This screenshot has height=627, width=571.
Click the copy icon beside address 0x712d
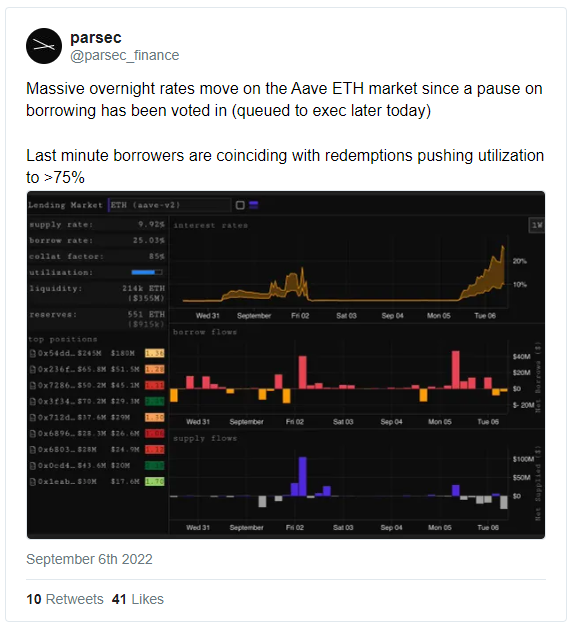(33, 417)
